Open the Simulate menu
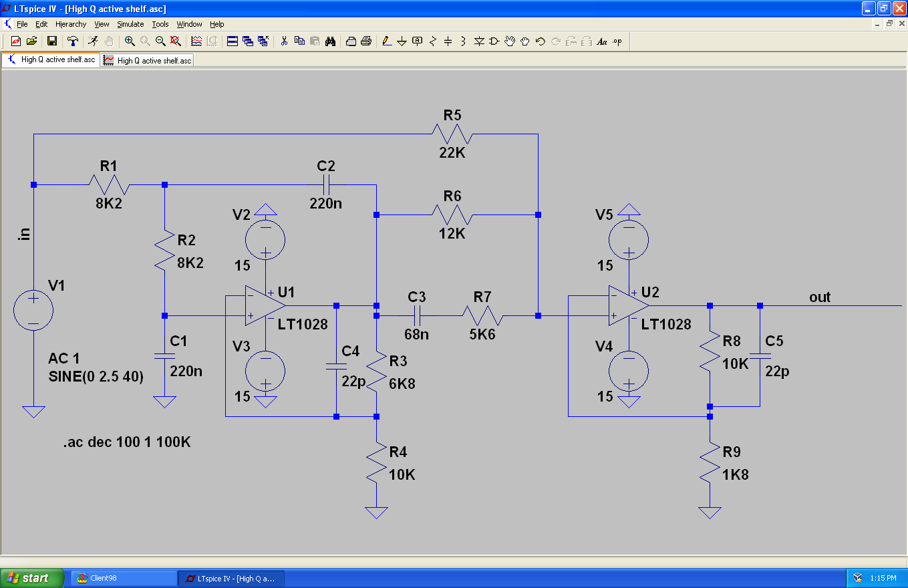The height and width of the screenshot is (588, 908). click(x=130, y=24)
